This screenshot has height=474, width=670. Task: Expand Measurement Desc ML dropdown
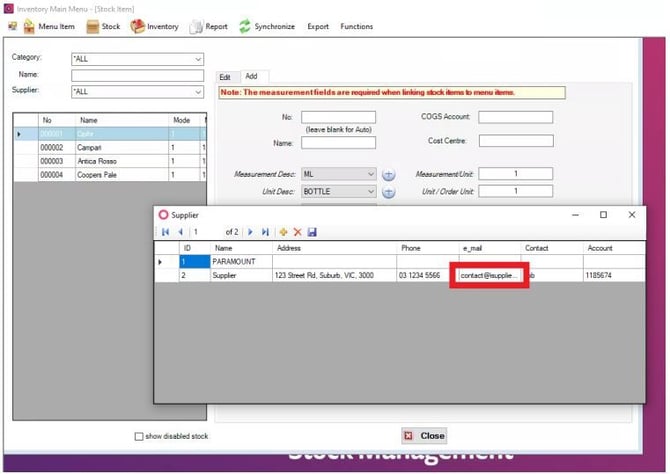(338, 174)
